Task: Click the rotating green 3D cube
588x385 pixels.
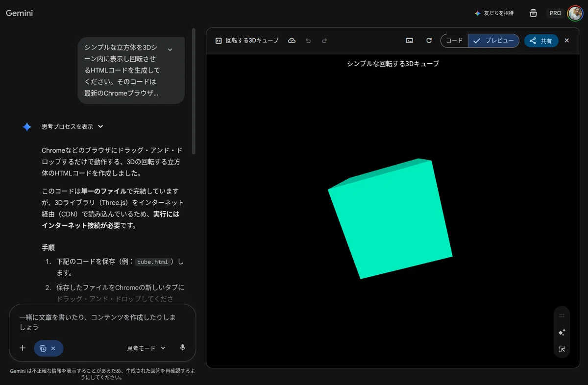Action: click(391, 219)
